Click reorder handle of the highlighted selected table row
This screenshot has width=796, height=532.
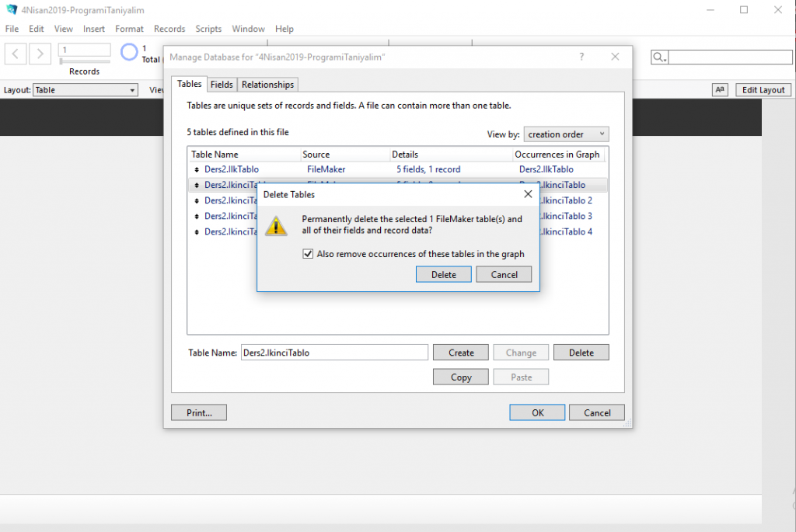[197, 185]
